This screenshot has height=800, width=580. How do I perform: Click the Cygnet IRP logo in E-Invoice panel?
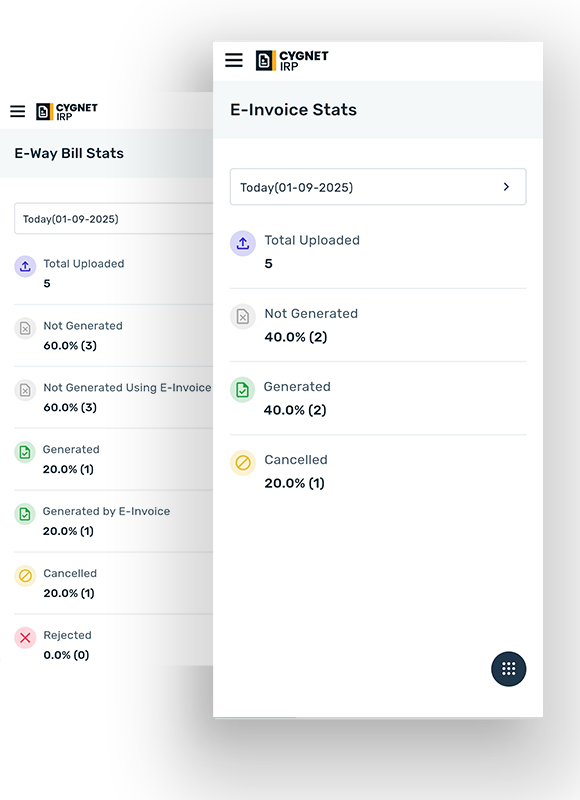pyautogui.click(x=292, y=60)
